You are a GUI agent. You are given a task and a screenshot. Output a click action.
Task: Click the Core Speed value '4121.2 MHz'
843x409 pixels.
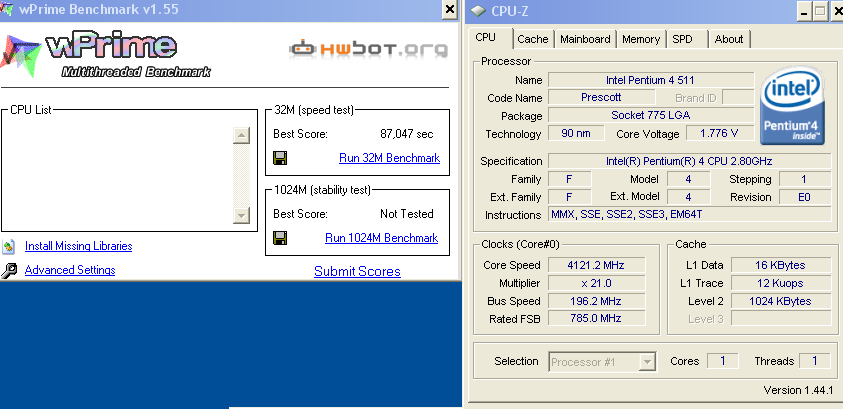tap(596, 265)
